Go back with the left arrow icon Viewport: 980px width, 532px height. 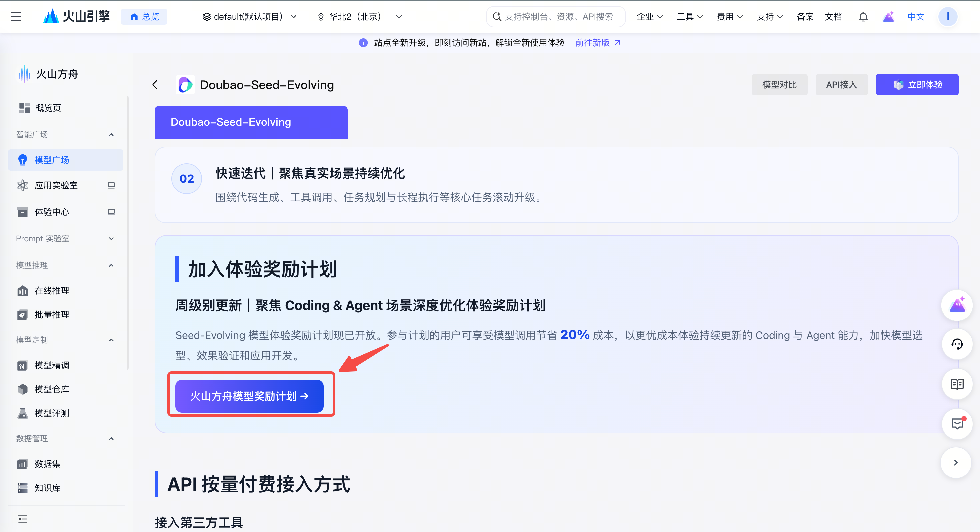coord(155,84)
